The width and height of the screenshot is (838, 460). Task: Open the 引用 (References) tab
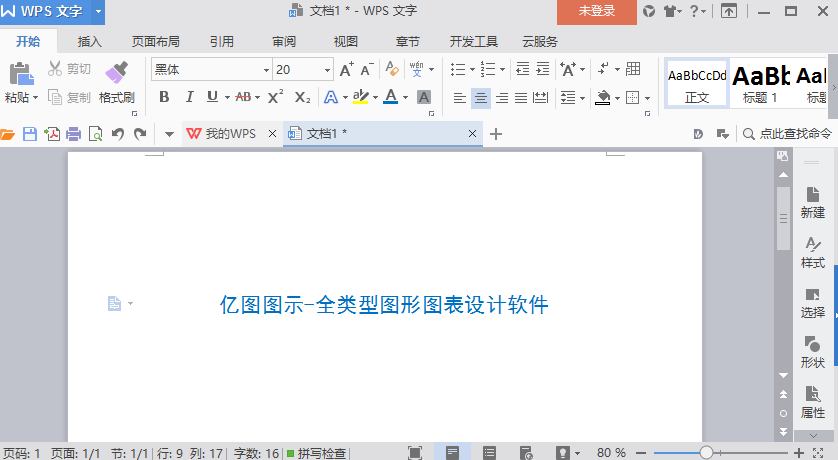point(222,42)
